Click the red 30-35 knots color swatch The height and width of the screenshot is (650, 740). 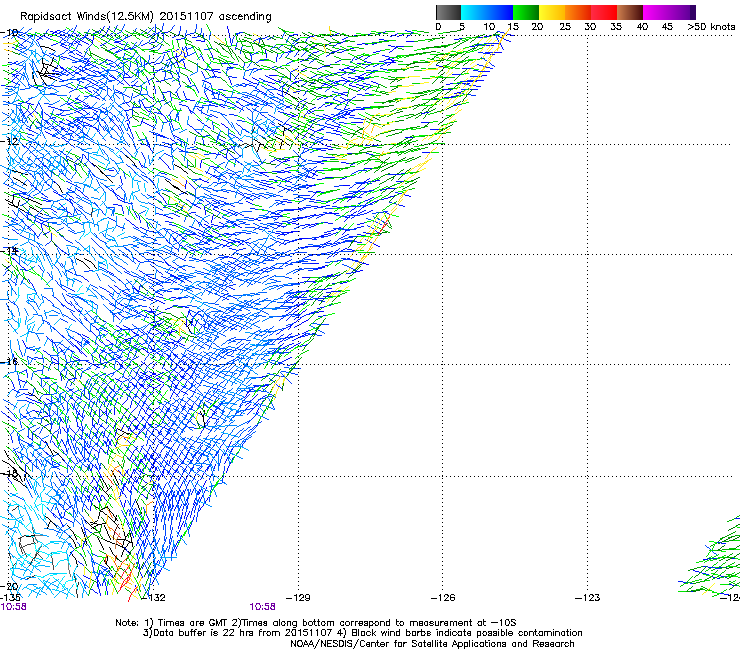pyautogui.click(x=604, y=12)
